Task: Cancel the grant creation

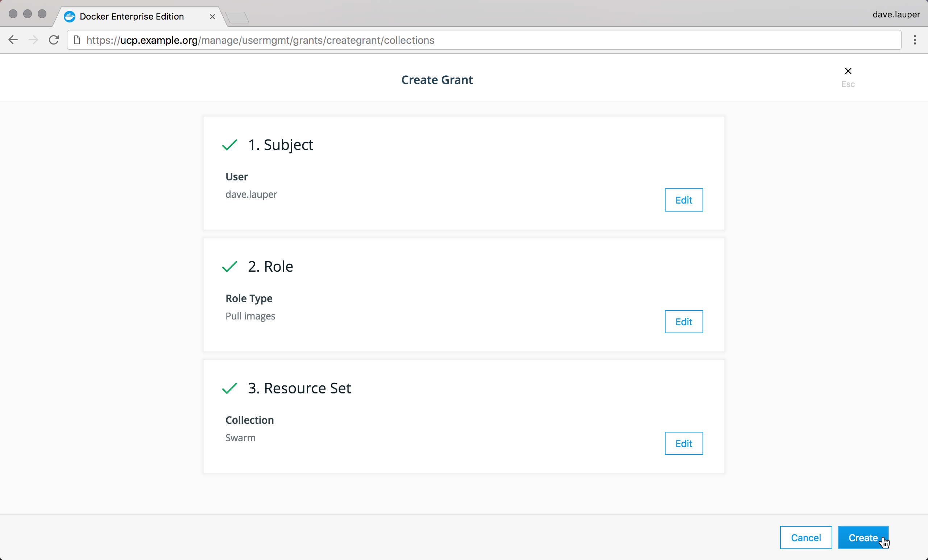Action: coord(805,538)
